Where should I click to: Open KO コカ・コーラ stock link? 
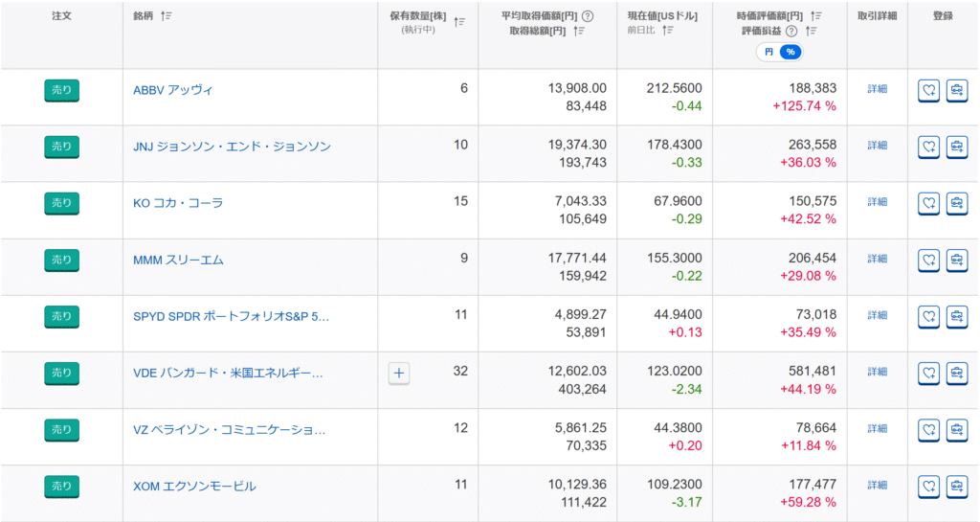(x=178, y=203)
